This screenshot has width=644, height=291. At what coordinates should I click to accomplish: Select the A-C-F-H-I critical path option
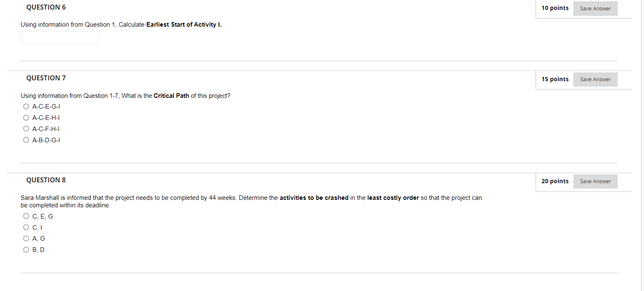[x=26, y=129]
